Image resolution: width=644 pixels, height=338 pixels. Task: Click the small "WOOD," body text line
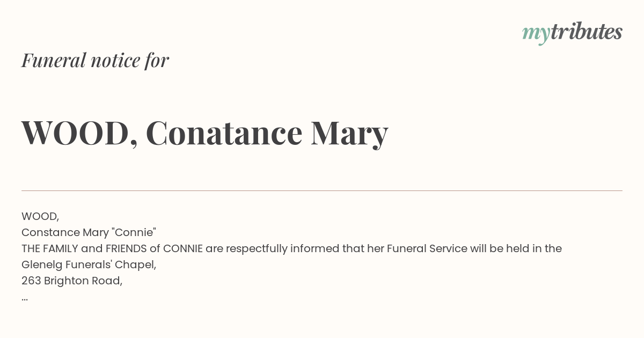click(x=40, y=216)
